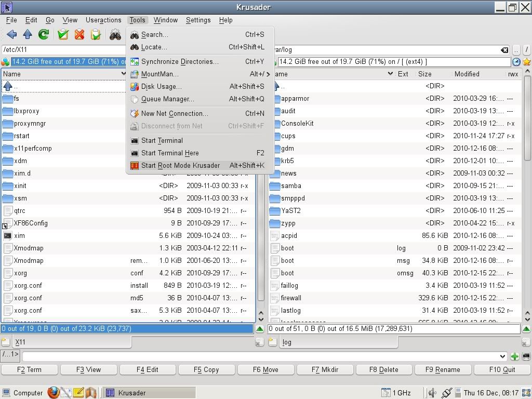Click the 1 GHz CPU frequency monitor

(396, 393)
